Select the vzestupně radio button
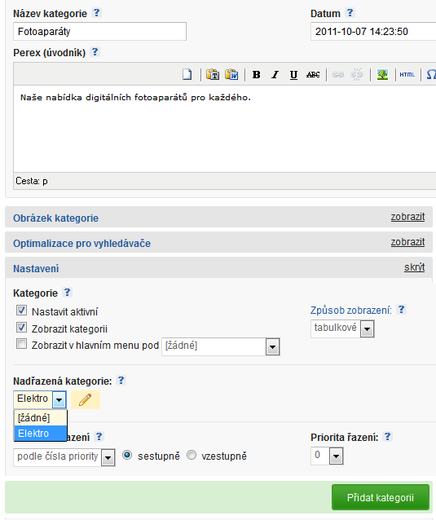The image size is (436, 520). (x=191, y=455)
